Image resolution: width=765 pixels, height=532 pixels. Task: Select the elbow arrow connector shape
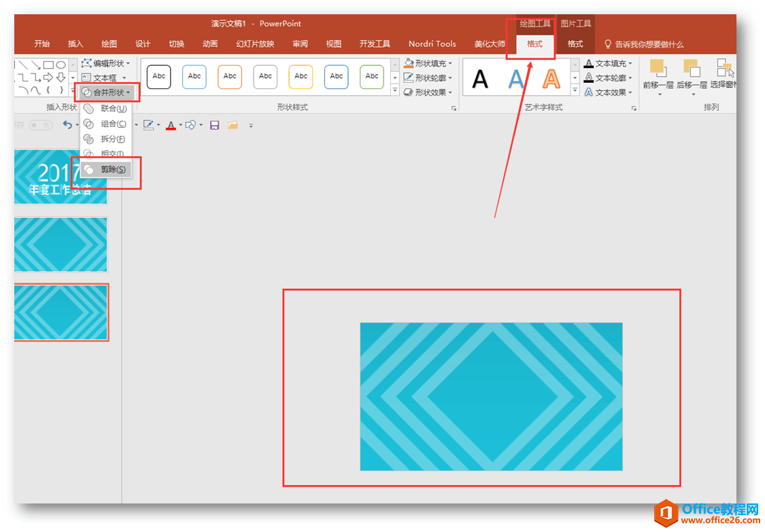coord(35,77)
